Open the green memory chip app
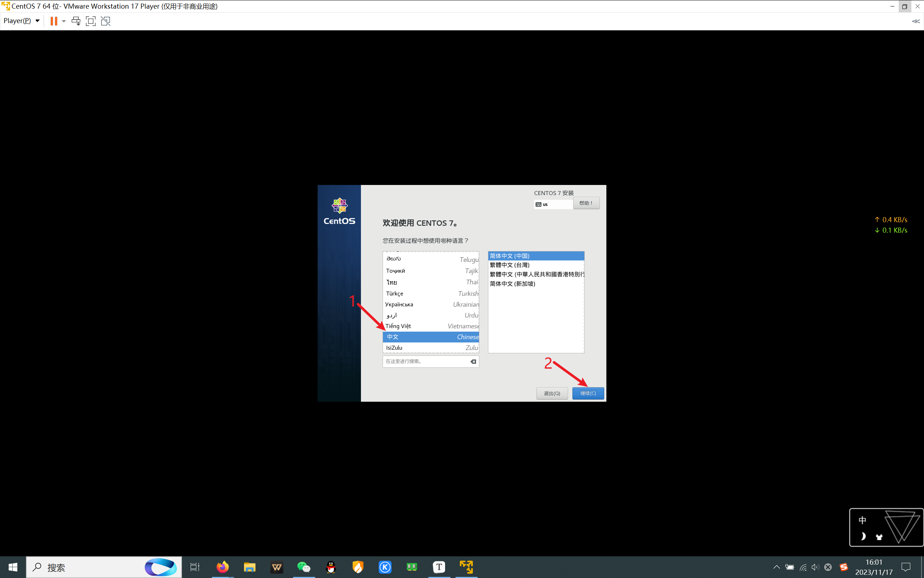The height and width of the screenshot is (578, 924). (x=412, y=567)
